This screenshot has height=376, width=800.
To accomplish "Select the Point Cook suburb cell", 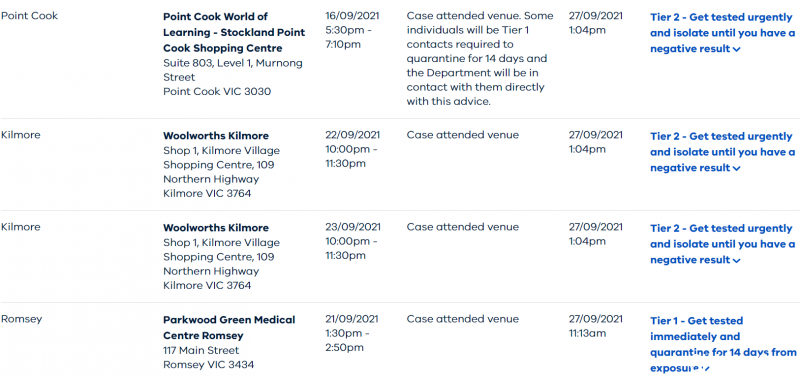I will tap(30, 16).
